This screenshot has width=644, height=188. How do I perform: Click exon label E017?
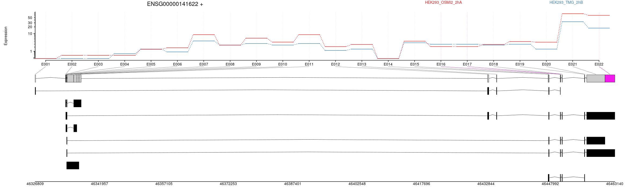[467, 64]
